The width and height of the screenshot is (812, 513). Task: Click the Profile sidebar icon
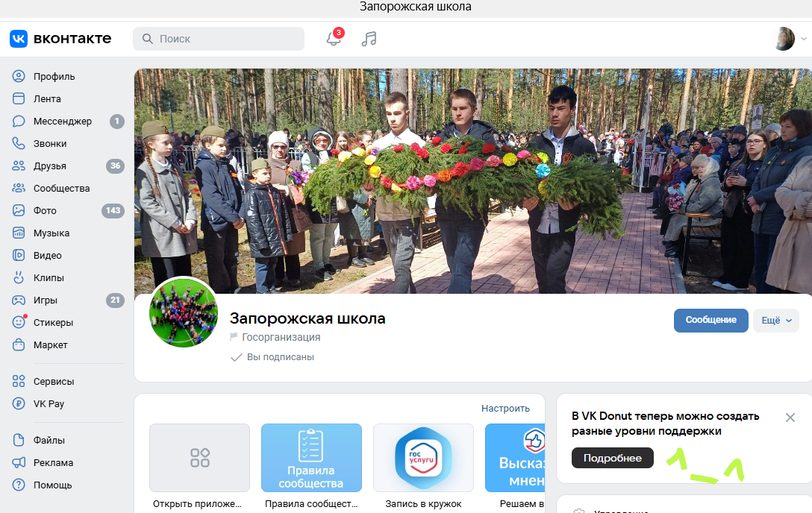[x=19, y=77]
